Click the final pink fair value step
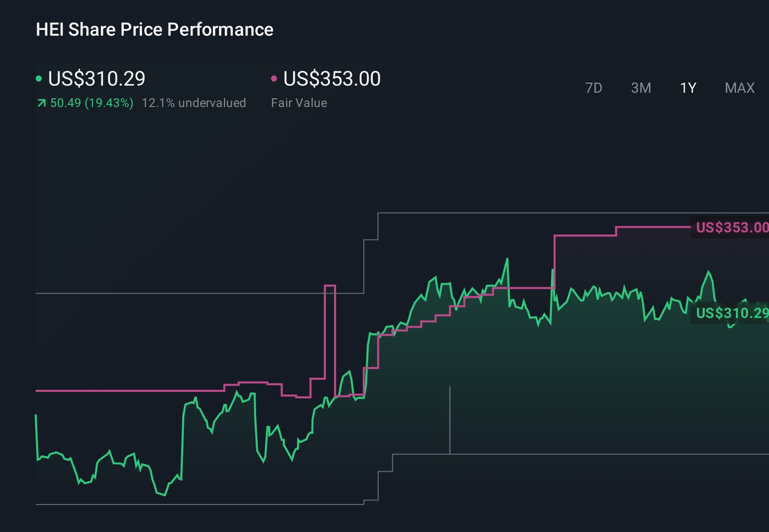Screen dimensions: 769x532 pos(653,228)
